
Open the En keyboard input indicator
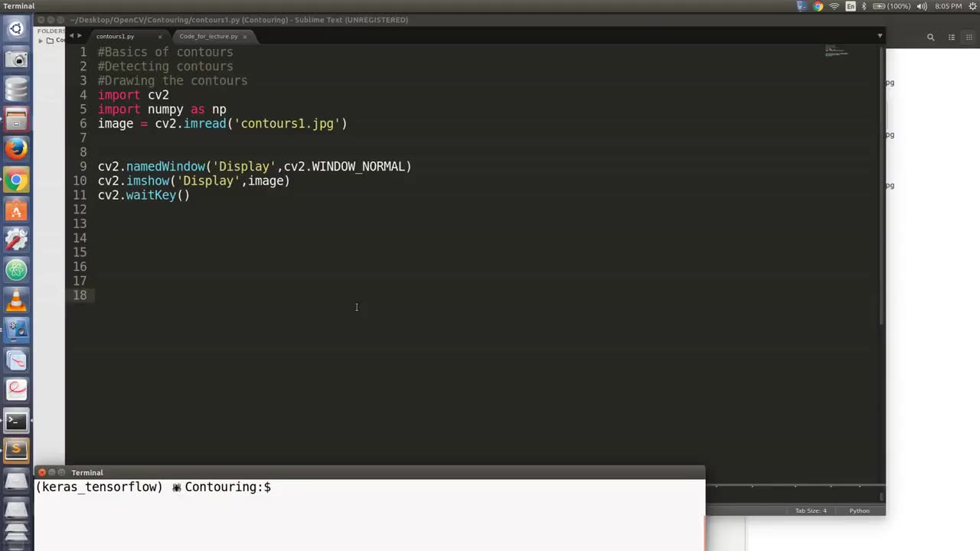point(850,6)
